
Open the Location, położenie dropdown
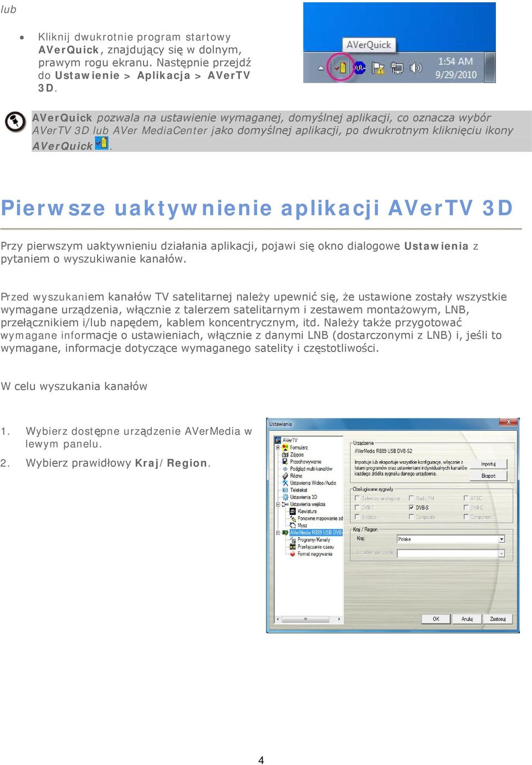451,553
